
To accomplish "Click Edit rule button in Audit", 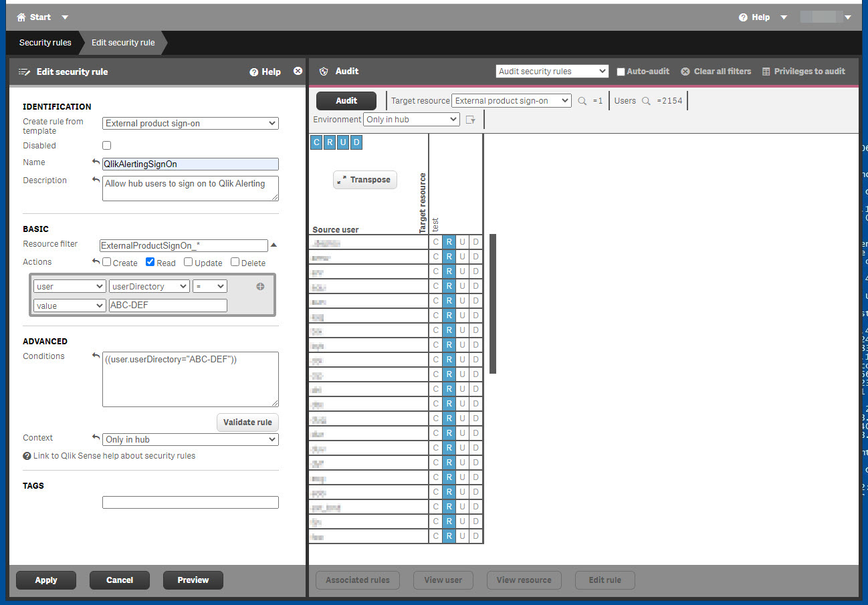I will coord(605,580).
